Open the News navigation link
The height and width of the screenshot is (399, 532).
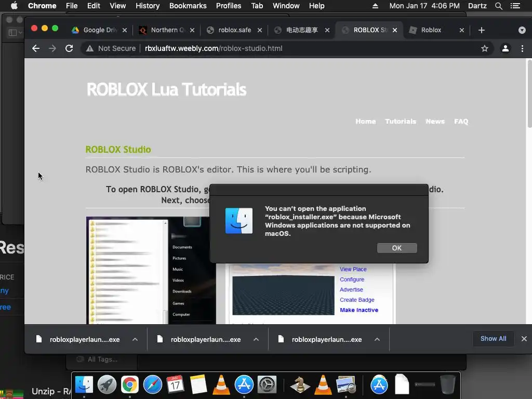(x=435, y=122)
